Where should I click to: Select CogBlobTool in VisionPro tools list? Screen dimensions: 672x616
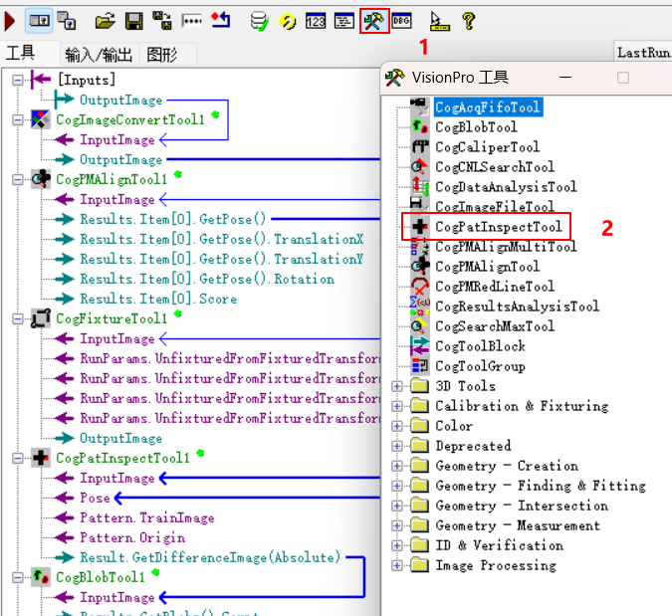pos(476,126)
